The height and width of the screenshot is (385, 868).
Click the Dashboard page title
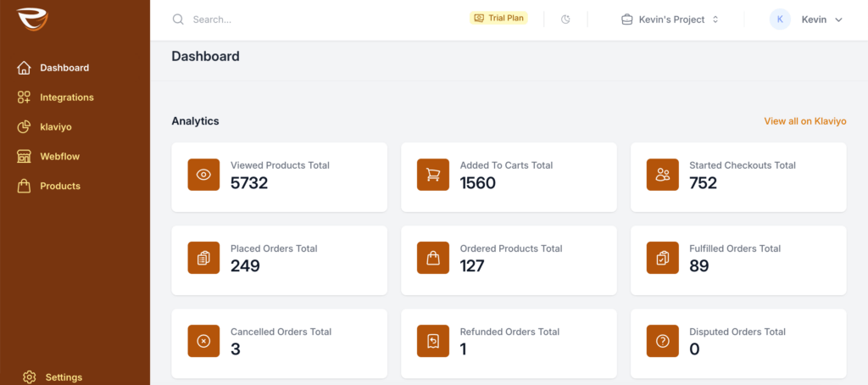[205, 56]
